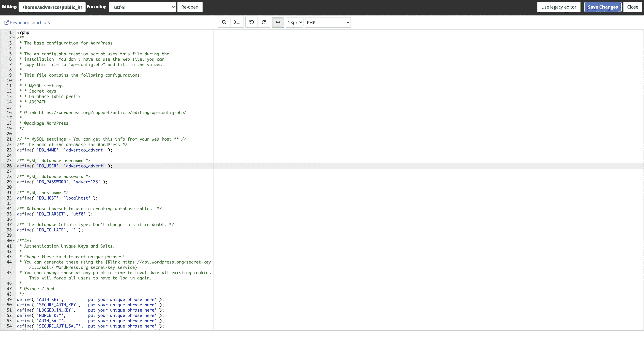Redo the last undone edit
The image size is (644, 337).
[264, 22]
